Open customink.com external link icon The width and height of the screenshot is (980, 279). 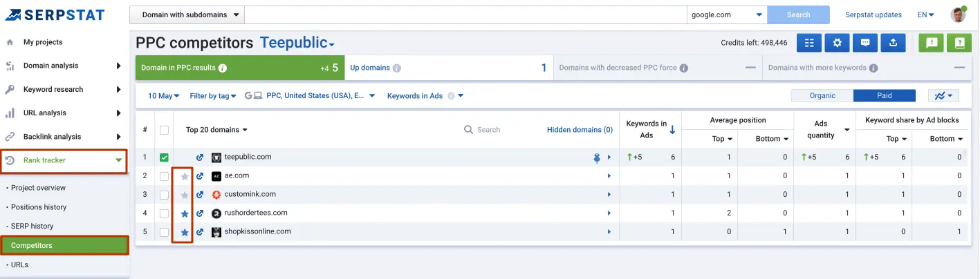tap(200, 195)
